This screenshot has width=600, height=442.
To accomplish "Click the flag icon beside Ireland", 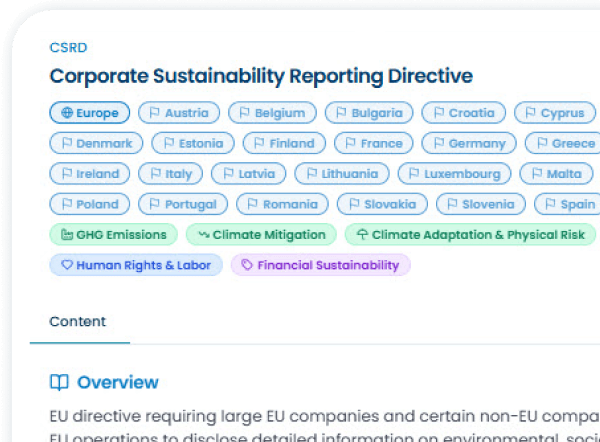I will [x=67, y=173].
